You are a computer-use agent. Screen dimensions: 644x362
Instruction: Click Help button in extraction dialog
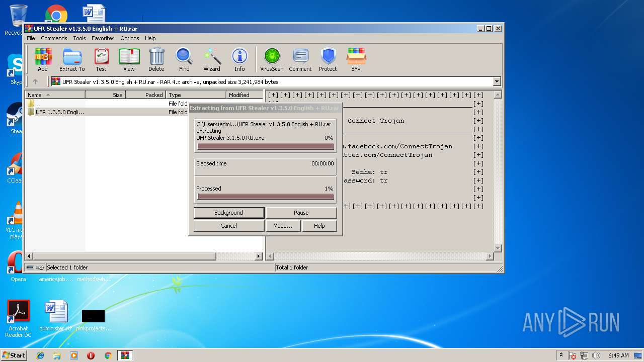[319, 226]
